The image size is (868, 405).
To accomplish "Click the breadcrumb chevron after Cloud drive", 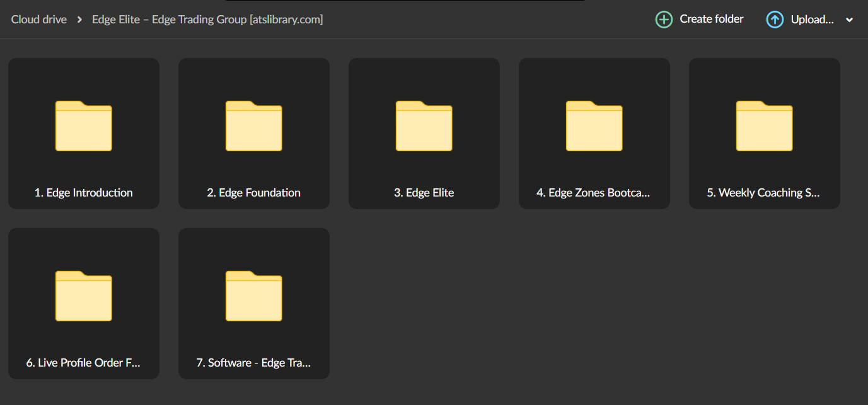I will click(79, 20).
